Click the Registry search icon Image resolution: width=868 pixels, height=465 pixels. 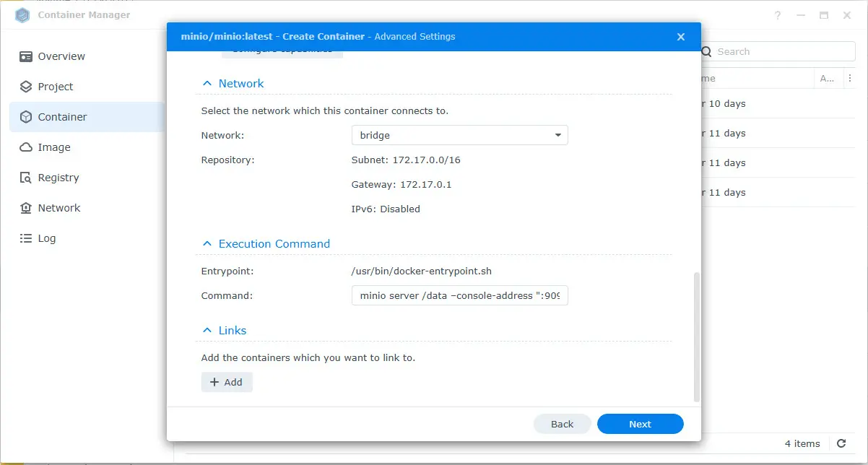tap(26, 178)
